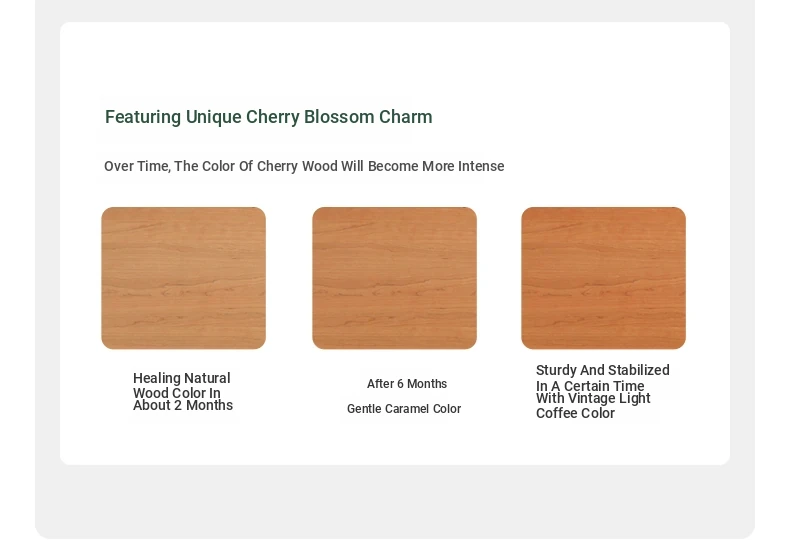Click the 'Featuring Unique Cherry Blossom Charm' heading
Viewport: 790px width, 558px height.
(x=269, y=117)
